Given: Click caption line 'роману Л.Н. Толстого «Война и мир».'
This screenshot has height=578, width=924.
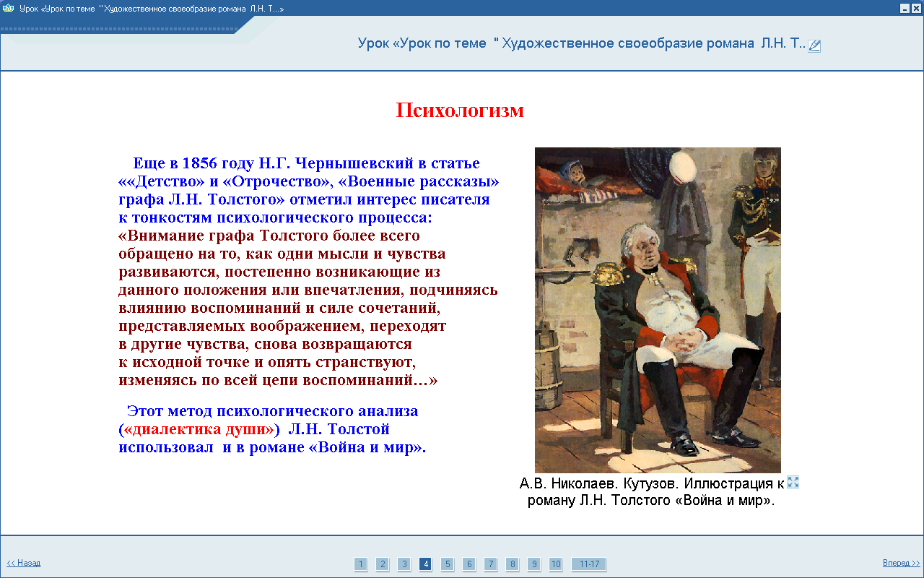Looking at the screenshot, I should [651, 500].
